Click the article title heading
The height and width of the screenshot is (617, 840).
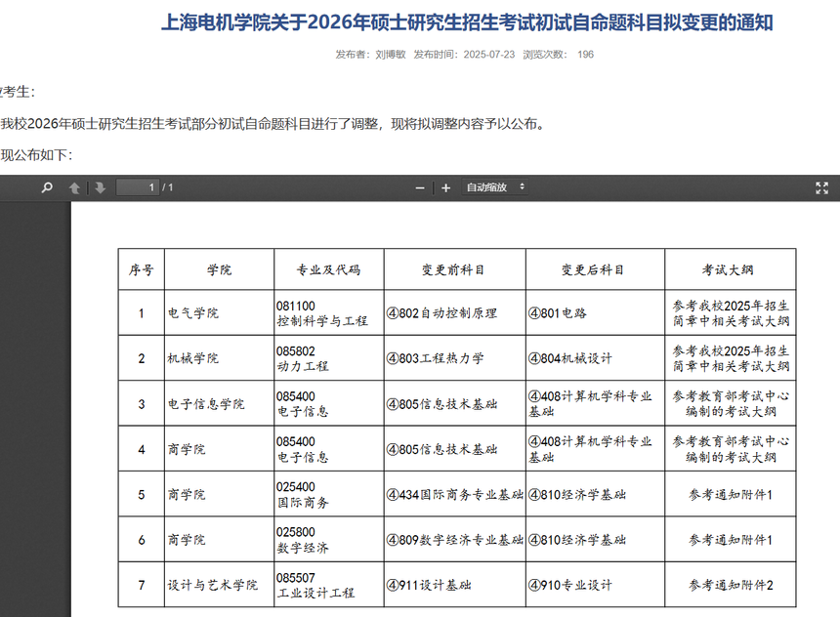(473, 22)
